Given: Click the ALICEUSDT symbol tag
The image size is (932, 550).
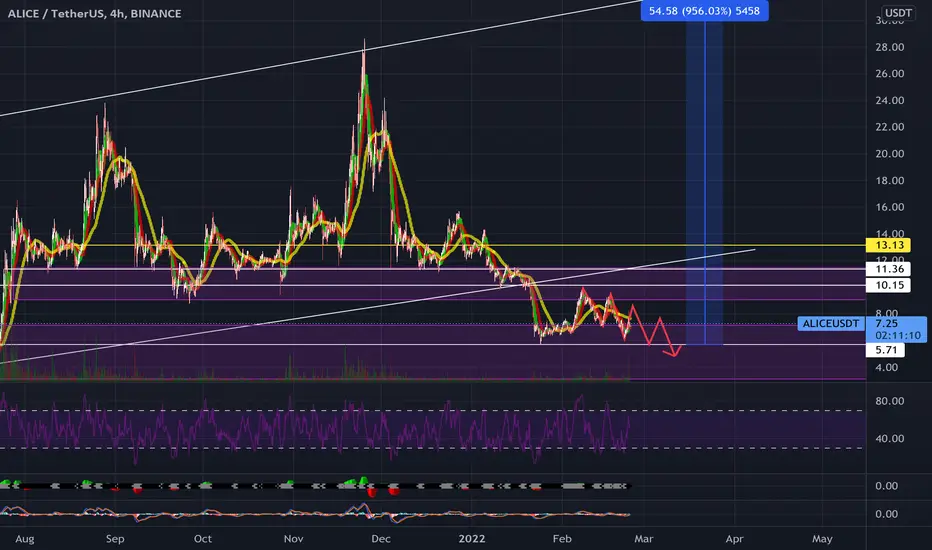Looking at the screenshot, I should click(830, 323).
